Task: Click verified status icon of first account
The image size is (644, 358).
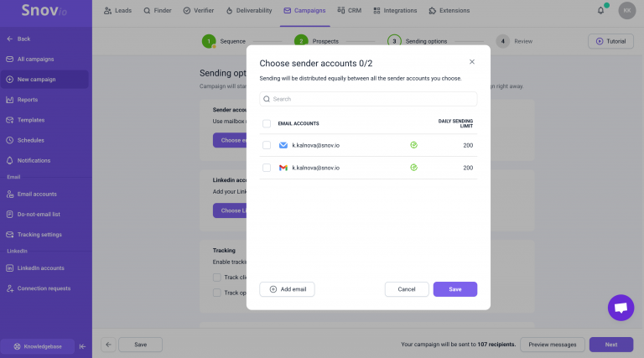Action: tap(413, 145)
